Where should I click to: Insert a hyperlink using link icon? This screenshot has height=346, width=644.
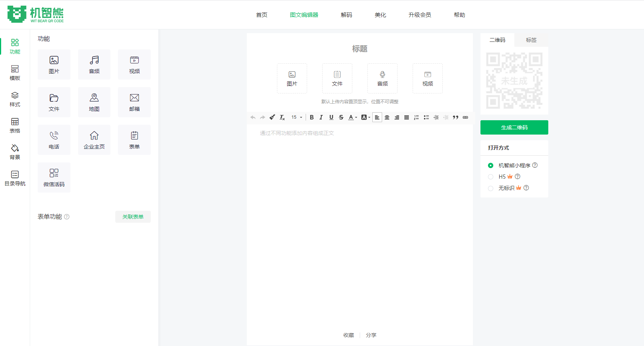pyautogui.click(x=465, y=117)
